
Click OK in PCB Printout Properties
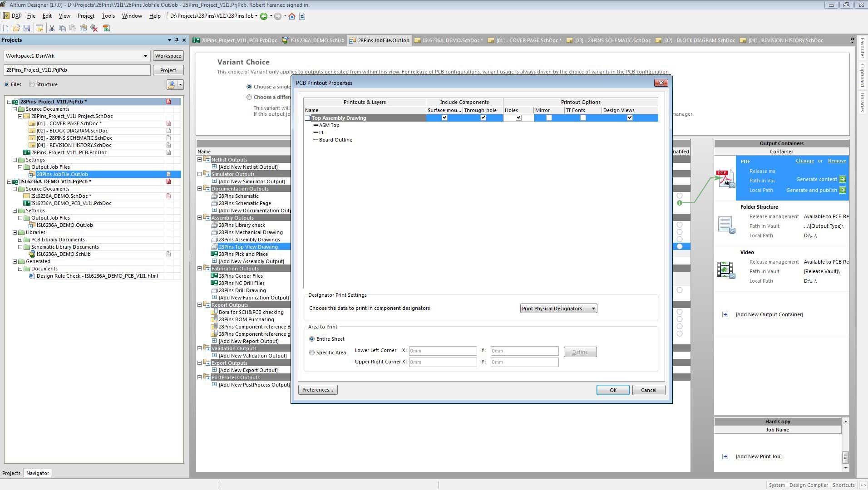[x=612, y=390]
